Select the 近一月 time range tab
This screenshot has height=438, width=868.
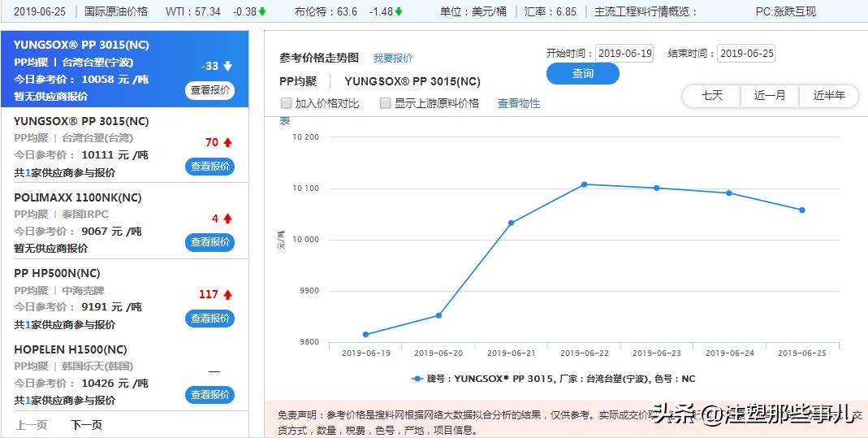click(x=770, y=95)
